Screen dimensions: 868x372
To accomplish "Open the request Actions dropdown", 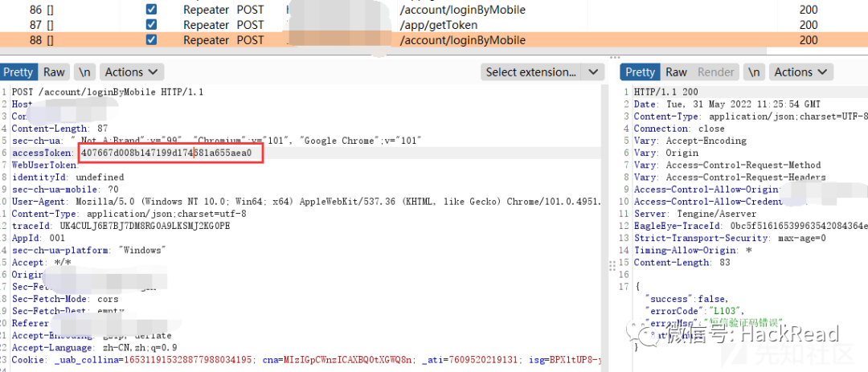I will point(132,72).
